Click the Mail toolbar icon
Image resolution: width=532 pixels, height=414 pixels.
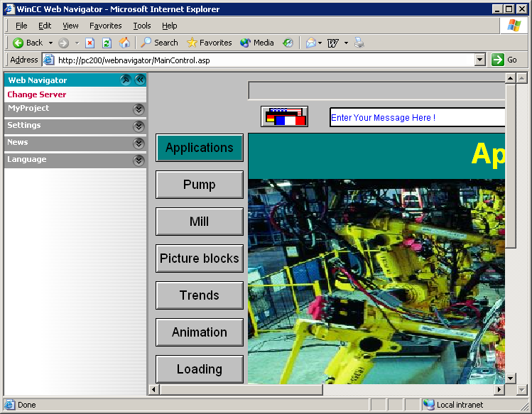pos(311,43)
